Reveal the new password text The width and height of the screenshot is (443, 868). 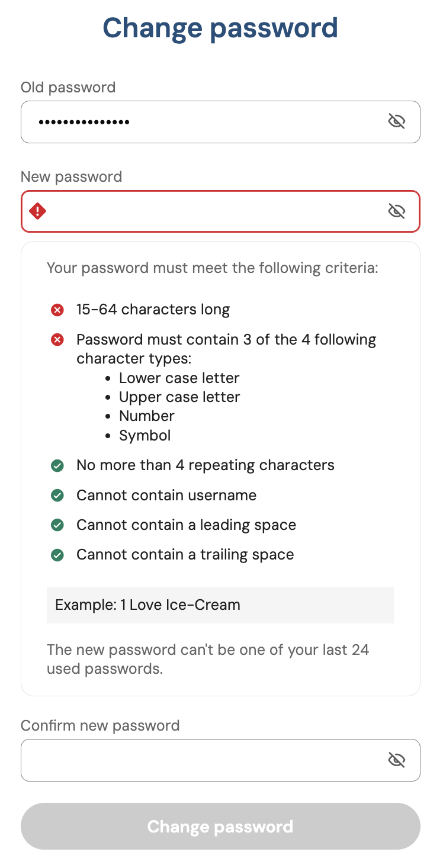coord(396,211)
